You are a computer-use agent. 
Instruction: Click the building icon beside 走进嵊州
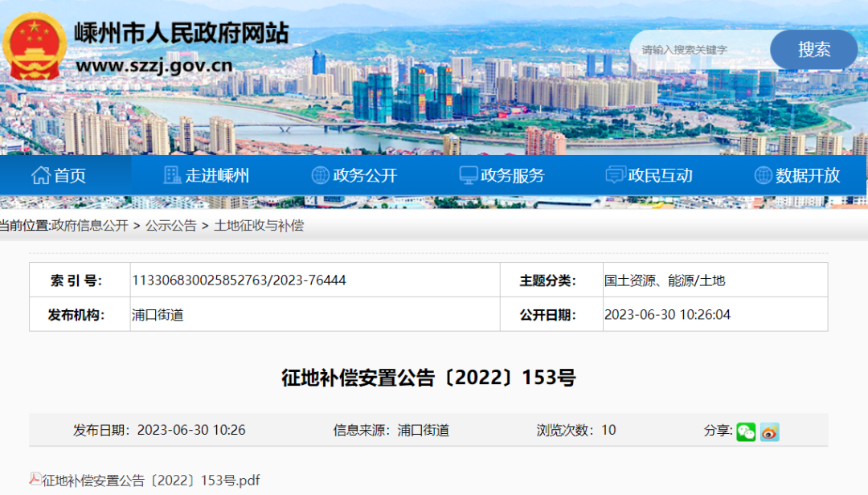pos(172,175)
